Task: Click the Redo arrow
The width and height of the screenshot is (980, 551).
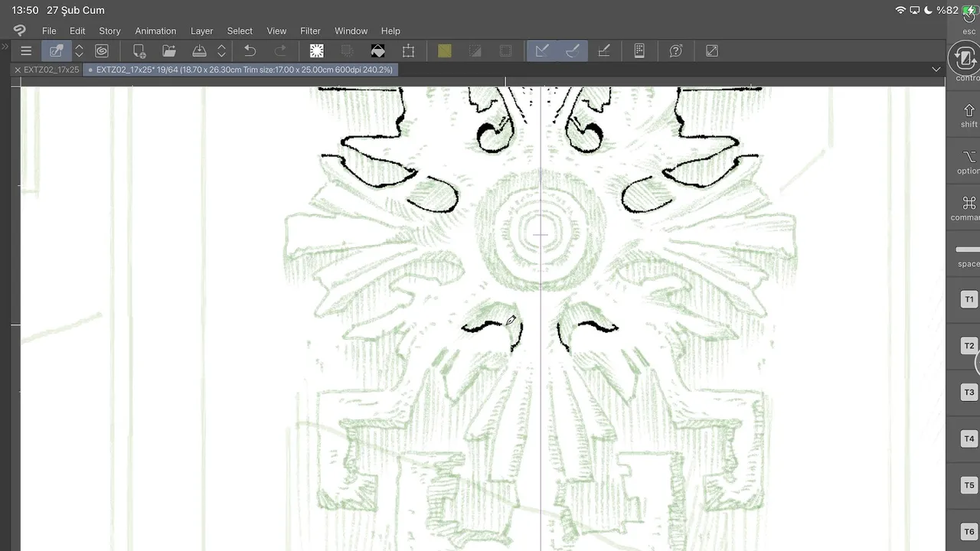Action: [280, 51]
